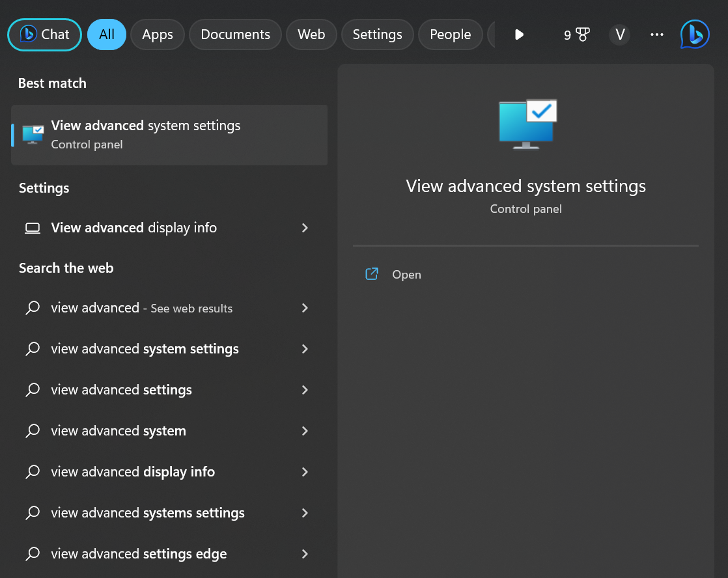Switch to the Documents filter tab
Screen dimensions: 728x578
(x=235, y=34)
